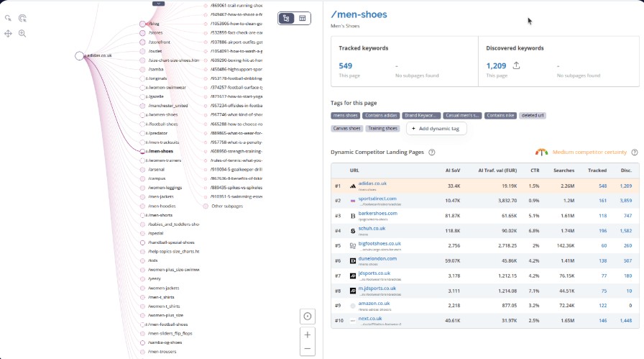Screen dimensions: 644x359
Task: Expand Other subpages node
Action: click(206, 206)
